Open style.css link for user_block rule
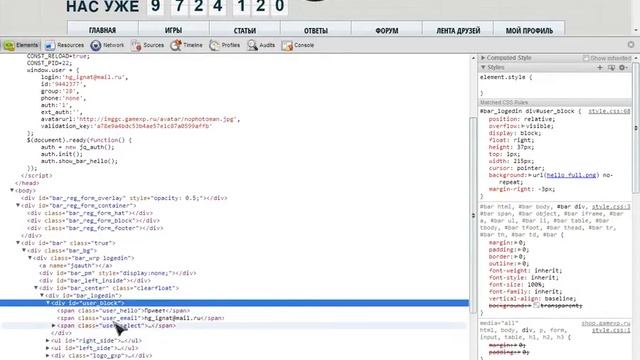This screenshot has height=360, width=640. pos(609,111)
